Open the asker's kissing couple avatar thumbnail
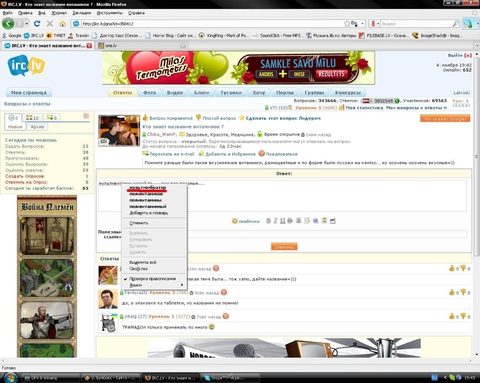This screenshot has height=383, width=480. pos(119,131)
